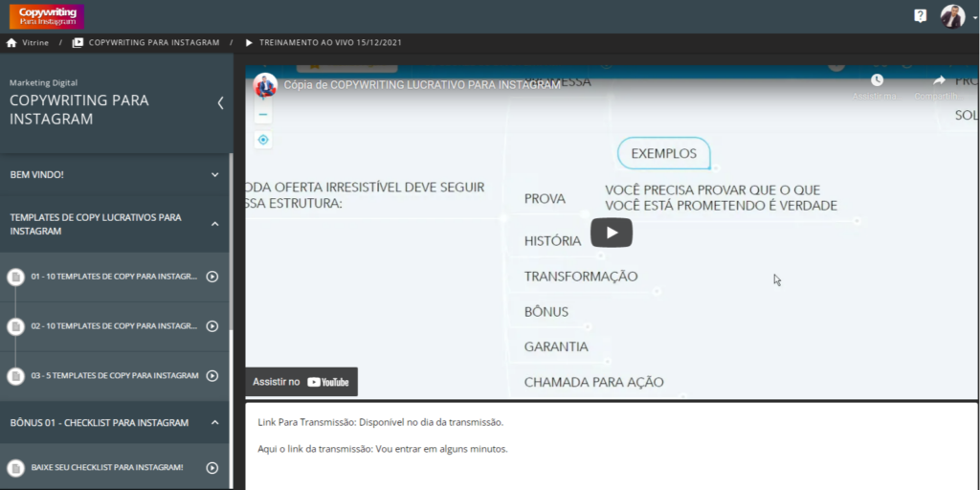Play lesson 03 - 5 Templates de Copy

(x=212, y=376)
